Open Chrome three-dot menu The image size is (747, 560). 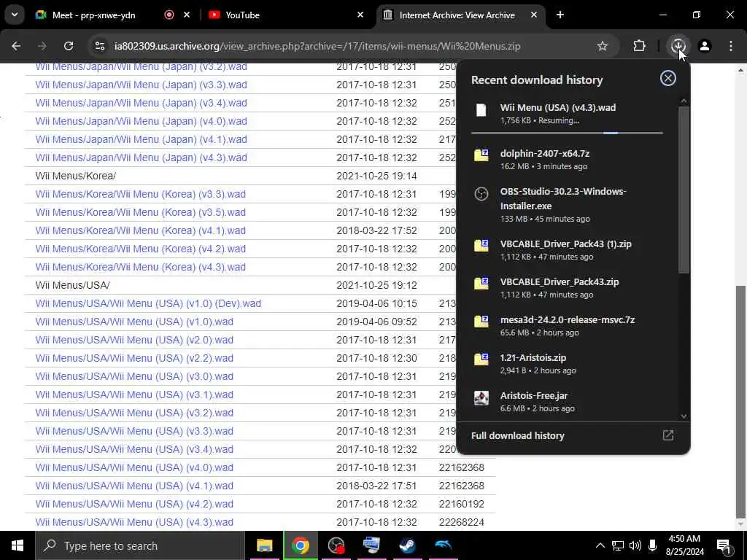tap(731, 46)
